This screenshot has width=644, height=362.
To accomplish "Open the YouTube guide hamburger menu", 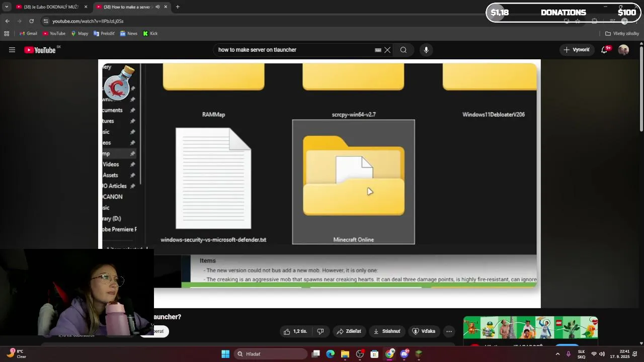I will coord(12,50).
